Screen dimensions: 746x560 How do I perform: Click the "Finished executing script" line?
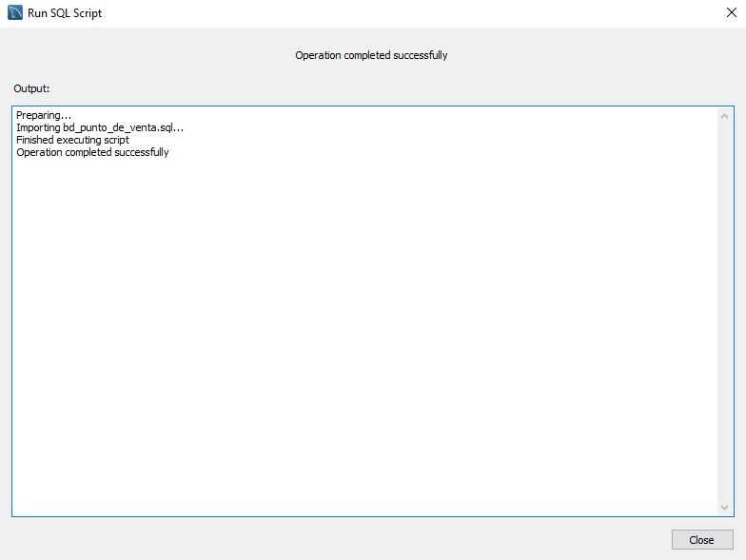click(72, 140)
